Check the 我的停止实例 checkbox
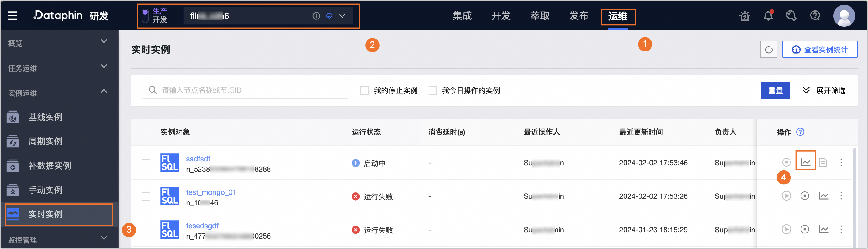The width and height of the screenshot is (868, 249). (365, 90)
